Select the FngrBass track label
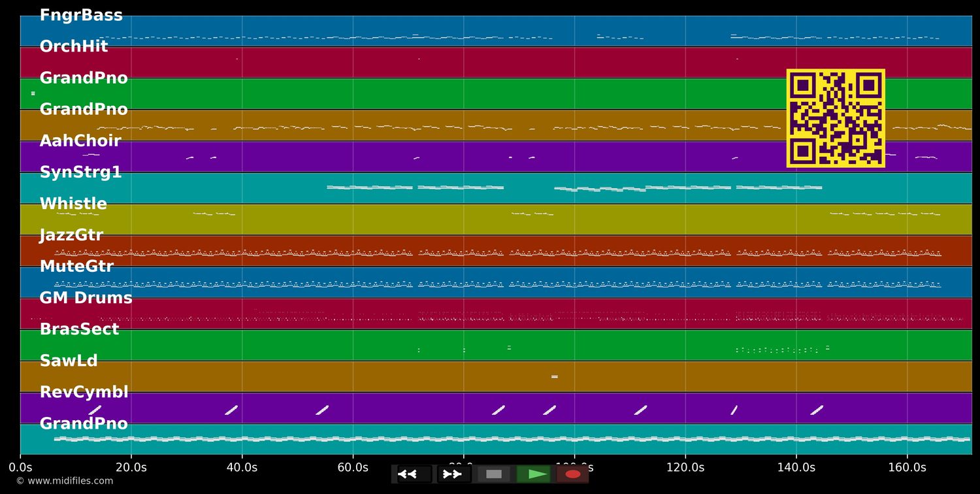Image resolution: width=980 pixels, height=494 pixels. click(82, 14)
